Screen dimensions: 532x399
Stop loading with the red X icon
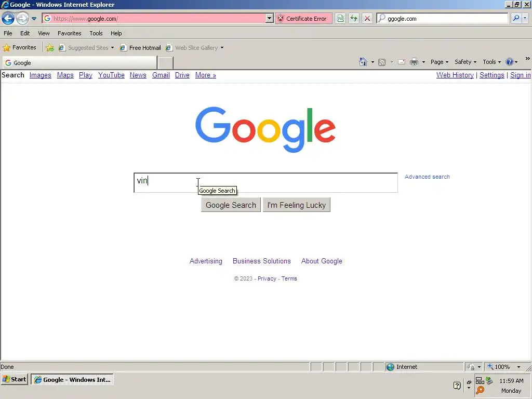point(367,19)
